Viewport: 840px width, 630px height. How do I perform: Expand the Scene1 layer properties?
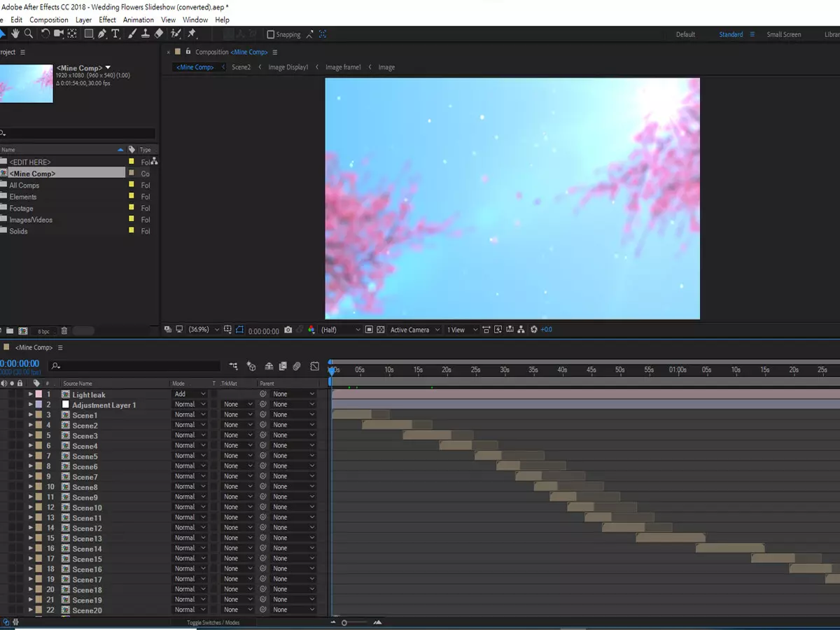tap(31, 415)
